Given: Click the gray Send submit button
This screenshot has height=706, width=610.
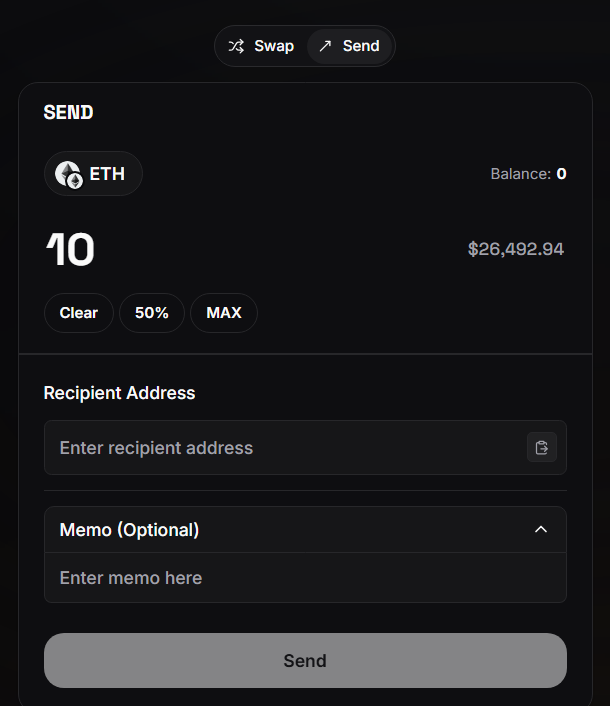Looking at the screenshot, I should click(x=305, y=661).
